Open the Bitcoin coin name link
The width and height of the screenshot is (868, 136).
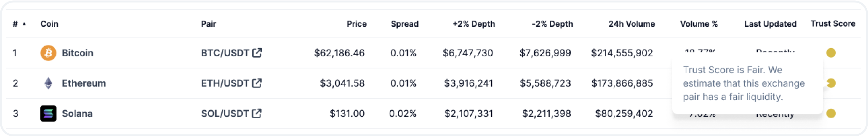77,53
